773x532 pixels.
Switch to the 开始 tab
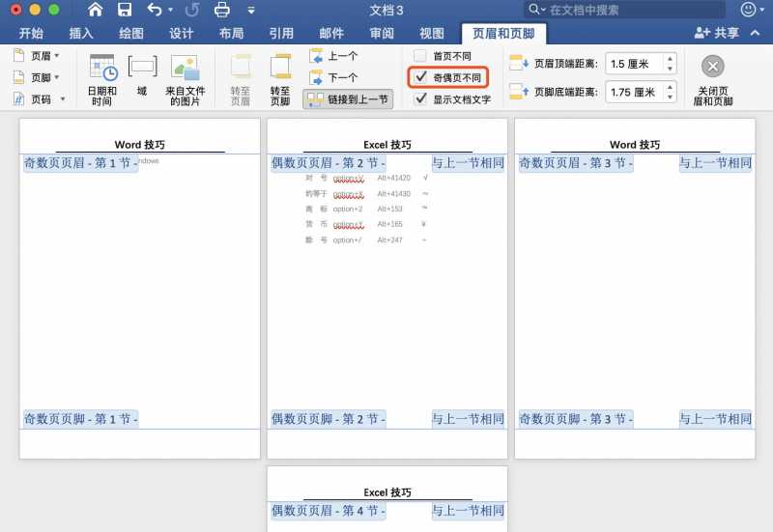pos(31,34)
